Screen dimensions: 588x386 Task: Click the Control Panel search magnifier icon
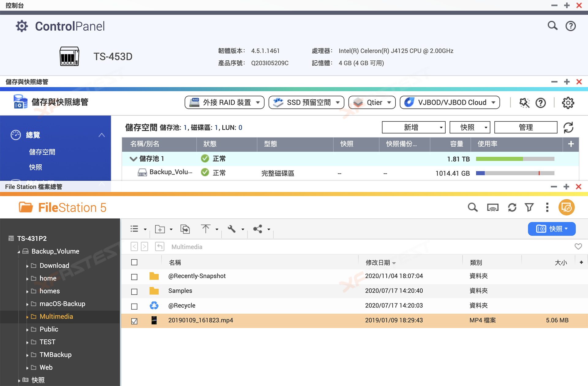[552, 26]
